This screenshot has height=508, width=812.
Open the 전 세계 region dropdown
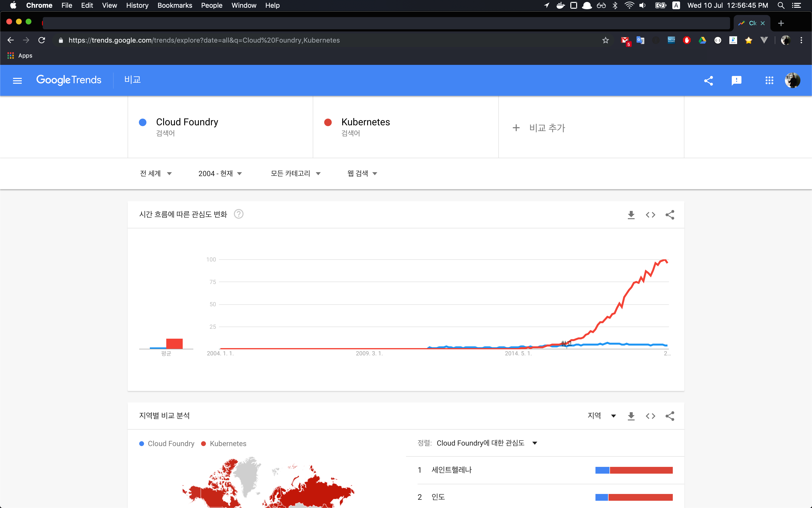point(156,173)
